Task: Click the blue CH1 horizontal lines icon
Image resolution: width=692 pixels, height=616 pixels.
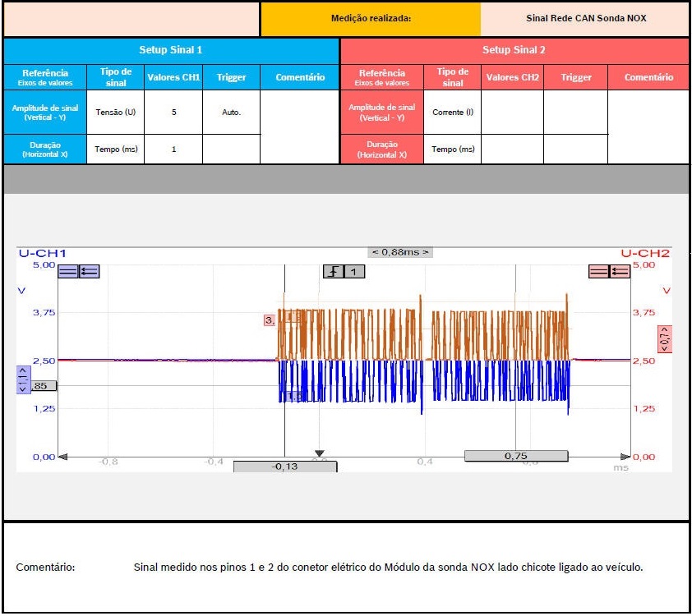Action: click(x=68, y=271)
